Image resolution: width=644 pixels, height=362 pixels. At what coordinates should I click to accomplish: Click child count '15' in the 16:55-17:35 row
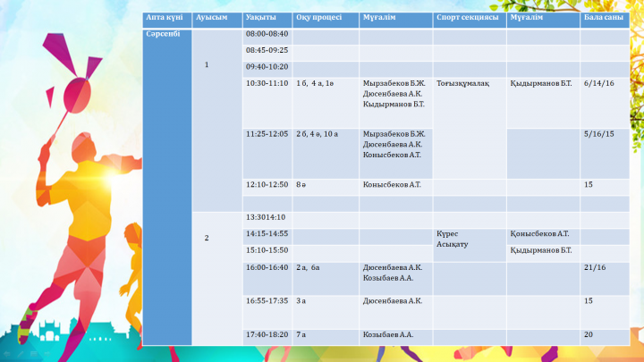click(x=589, y=301)
